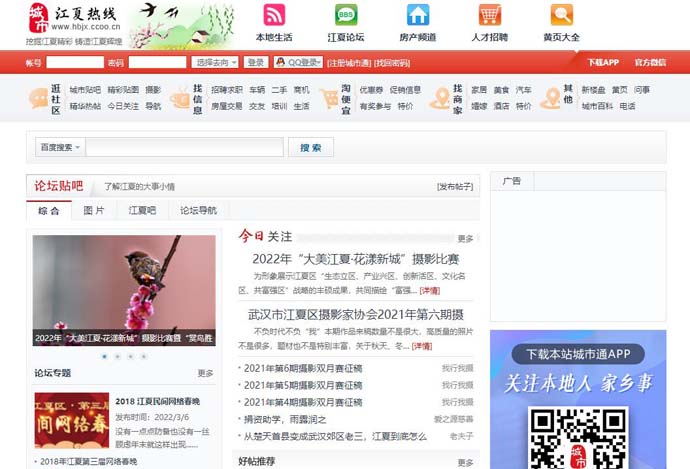The height and width of the screenshot is (469, 690).
Task: Open the 促销信息 link
Action: click(405, 90)
